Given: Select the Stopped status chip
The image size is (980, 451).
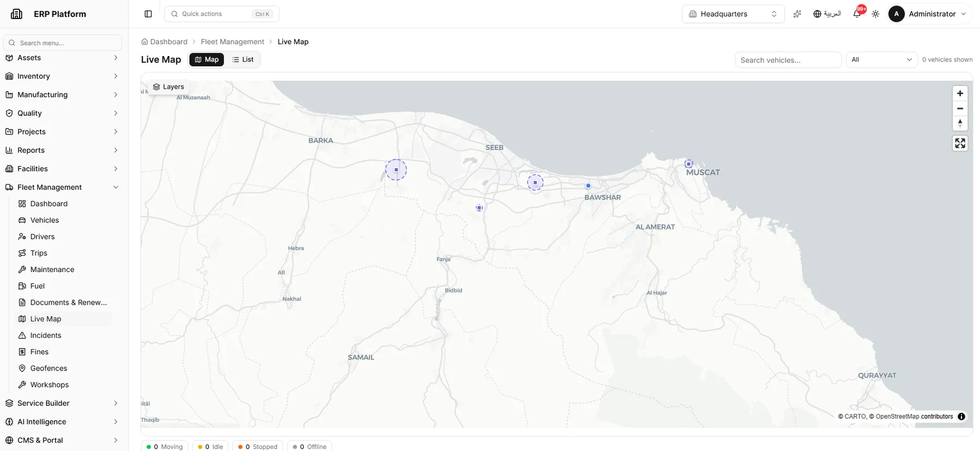Looking at the screenshot, I should 258,447.
